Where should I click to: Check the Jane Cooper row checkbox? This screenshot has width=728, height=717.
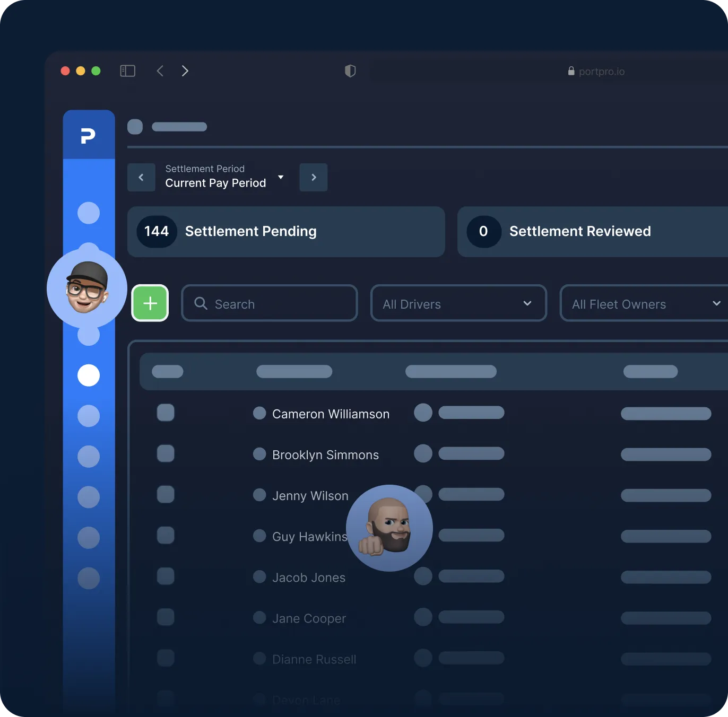pos(166,617)
